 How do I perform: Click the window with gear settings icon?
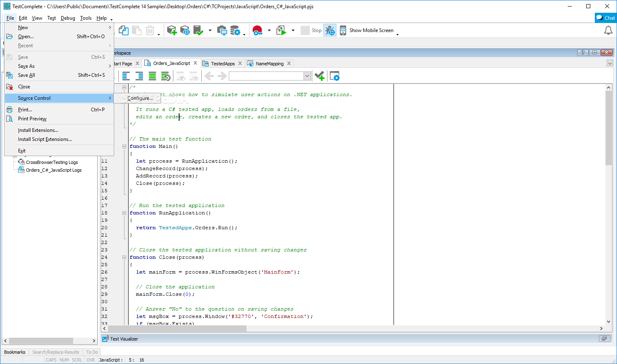click(x=335, y=76)
